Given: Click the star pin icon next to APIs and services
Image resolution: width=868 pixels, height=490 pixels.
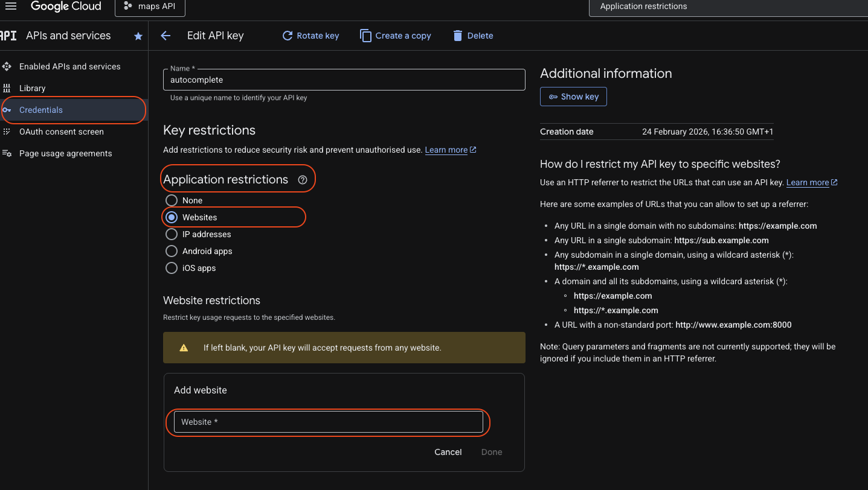Looking at the screenshot, I should [x=138, y=36].
